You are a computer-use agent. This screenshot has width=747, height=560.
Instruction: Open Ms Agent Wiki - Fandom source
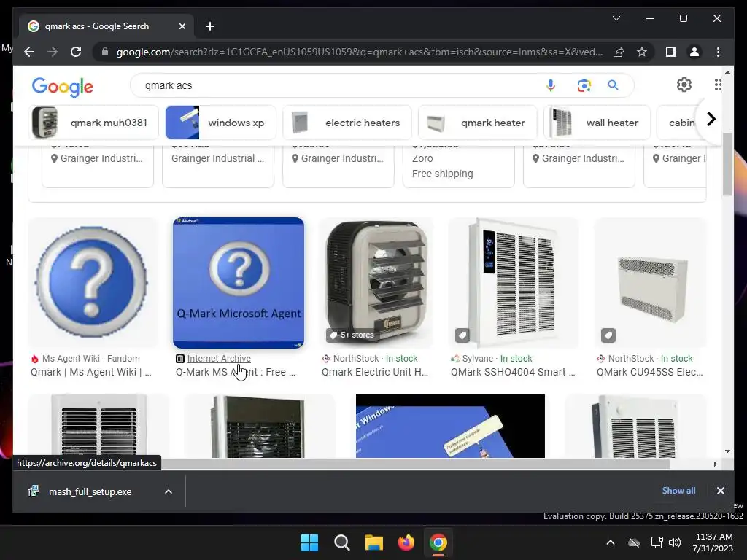tap(91, 359)
